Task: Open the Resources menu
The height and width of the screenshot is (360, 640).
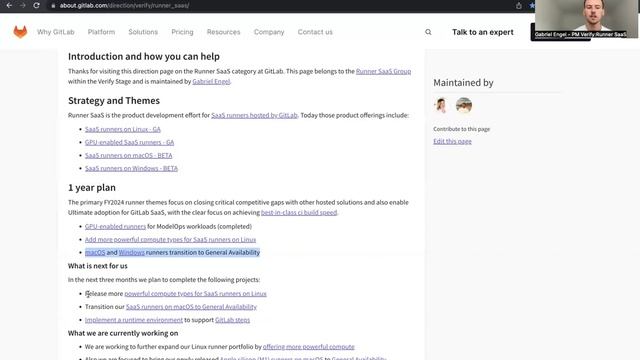Action: pos(223,32)
